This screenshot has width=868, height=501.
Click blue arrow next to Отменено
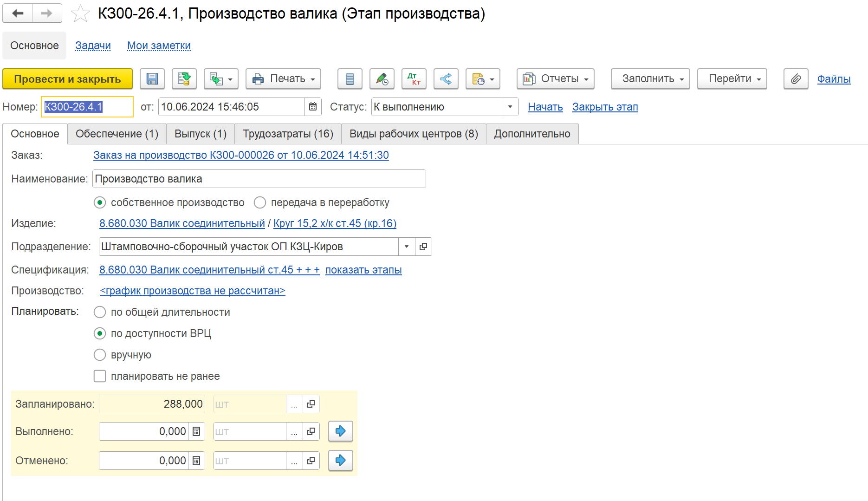(341, 461)
